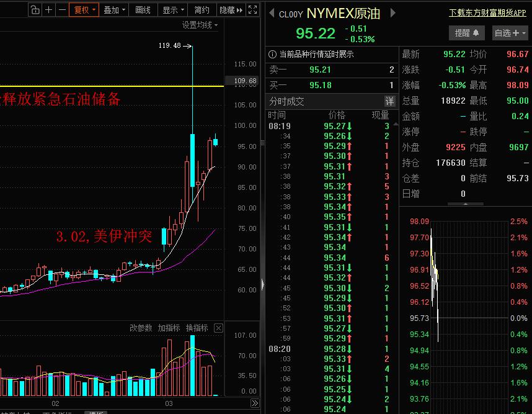
Task: Click 换指标 to change indicator
Action: point(197,328)
